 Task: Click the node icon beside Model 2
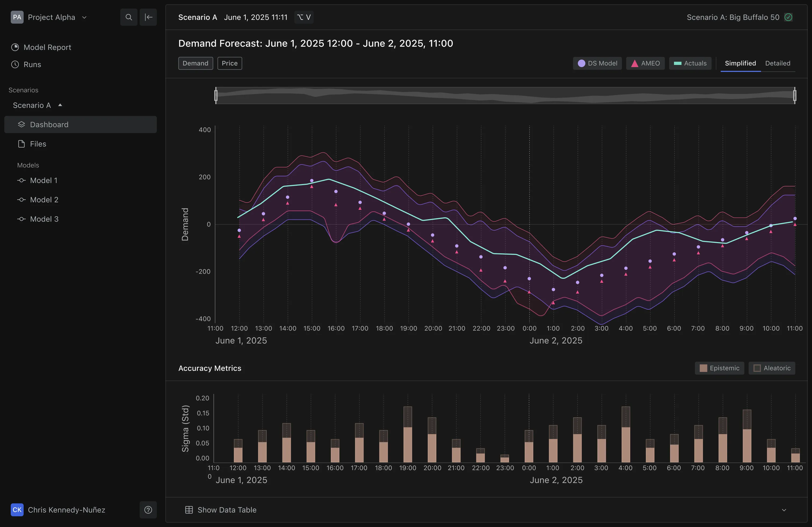click(x=21, y=200)
